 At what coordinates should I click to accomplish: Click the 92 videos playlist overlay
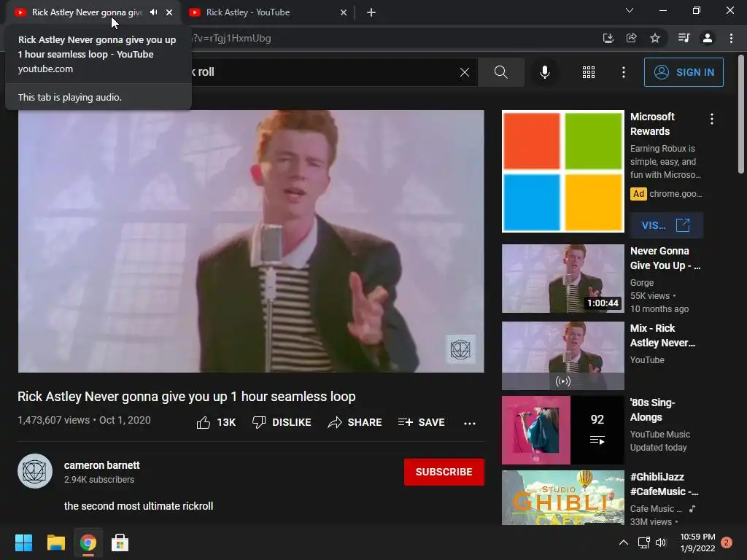pos(597,430)
